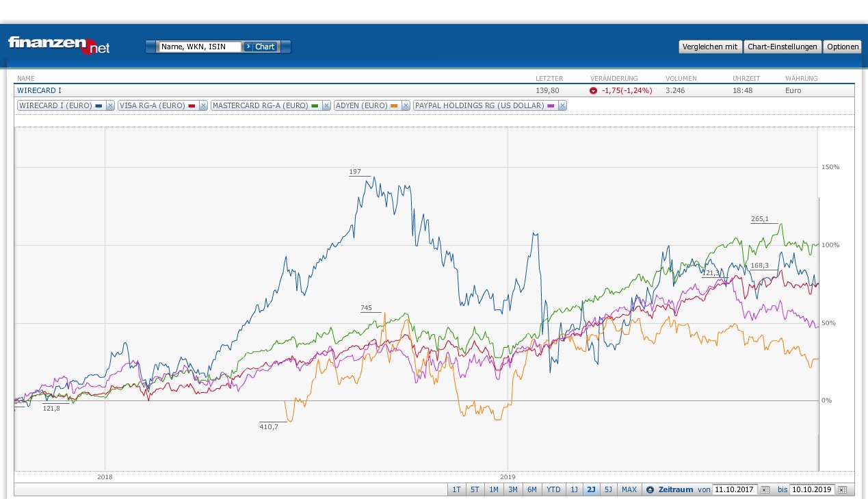Click the last price value 139,80
The width and height of the screenshot is (868, 499).
(547, 90)
